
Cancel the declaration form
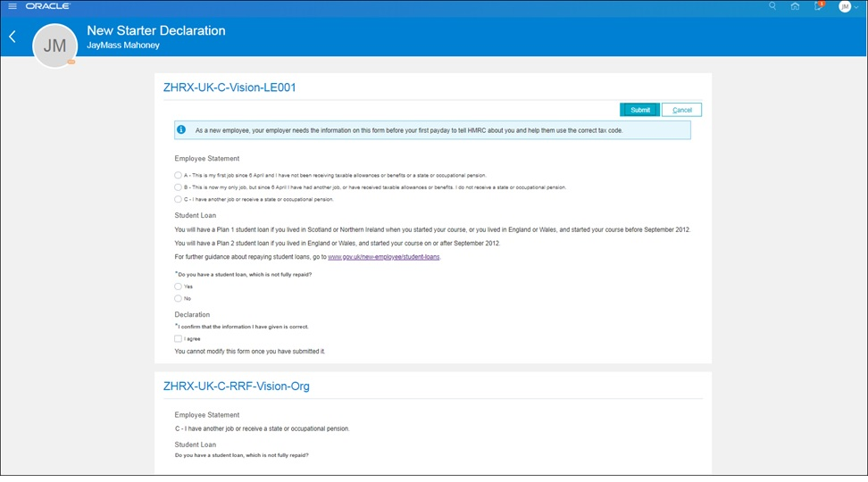click(682, 110)
